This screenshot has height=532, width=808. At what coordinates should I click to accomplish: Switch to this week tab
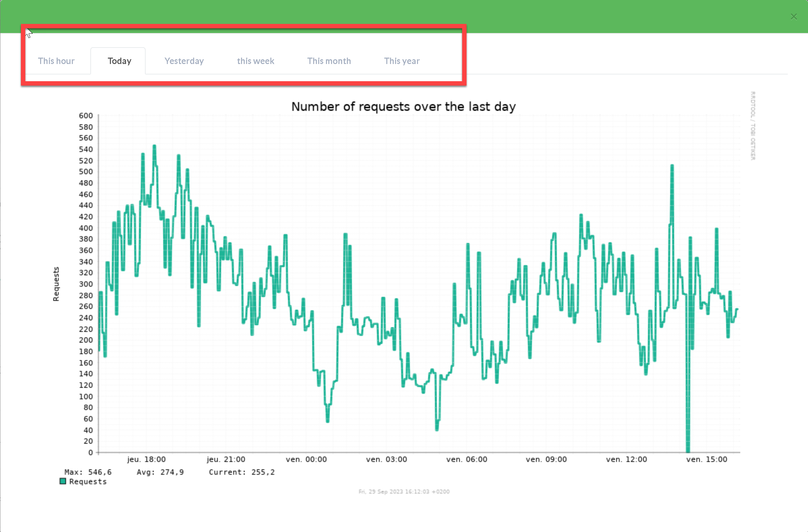[x=255, y=61]
